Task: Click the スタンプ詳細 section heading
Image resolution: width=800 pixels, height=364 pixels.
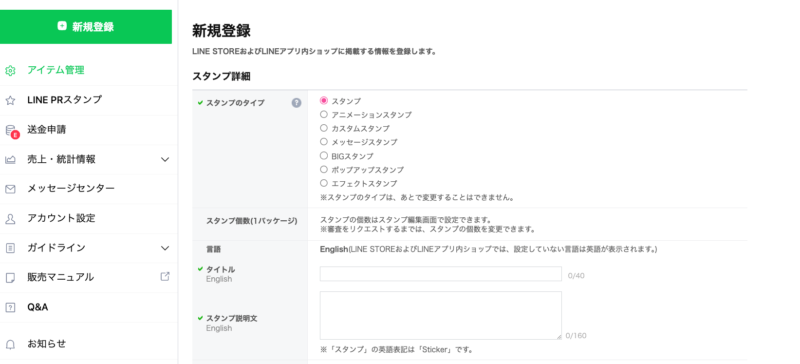Action: (221, 77)
